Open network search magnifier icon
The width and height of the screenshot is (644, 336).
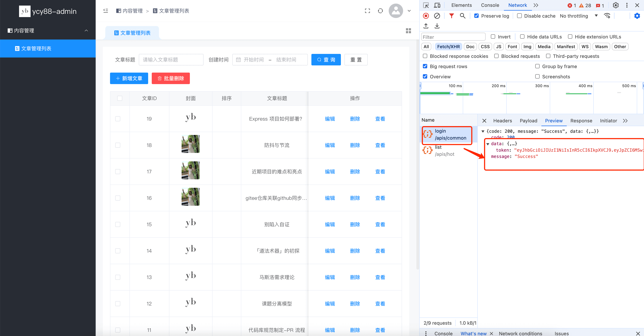pyautogui.click(x=462, y=16)
